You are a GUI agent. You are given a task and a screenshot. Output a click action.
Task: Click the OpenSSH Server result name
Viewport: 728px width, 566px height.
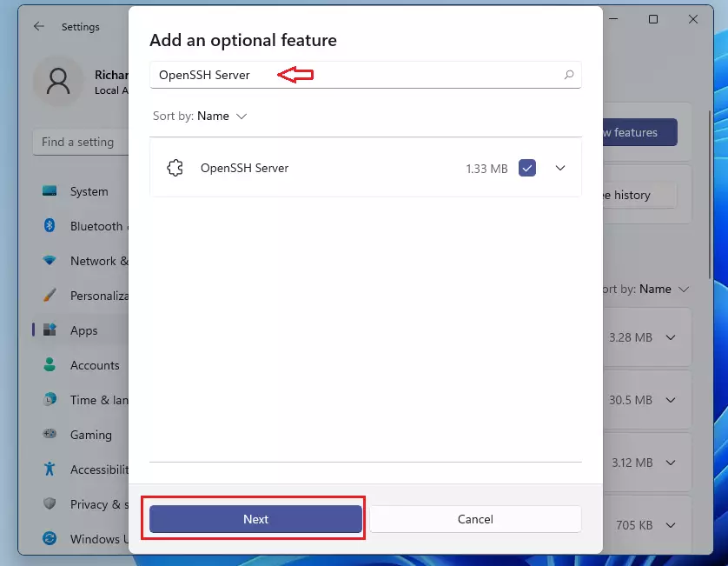tap(245, 168)
